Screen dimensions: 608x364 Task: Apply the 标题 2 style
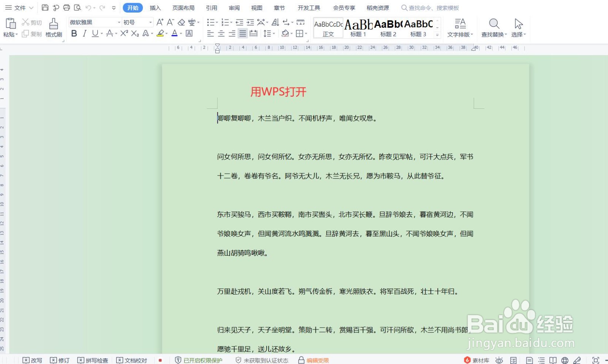[x=388, y=28]
